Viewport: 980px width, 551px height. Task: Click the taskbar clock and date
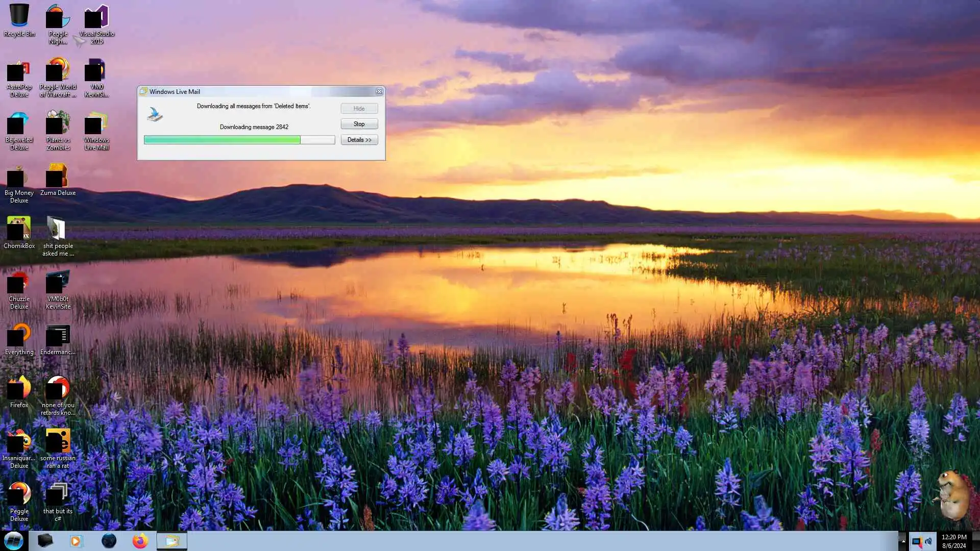pos(953,541)
